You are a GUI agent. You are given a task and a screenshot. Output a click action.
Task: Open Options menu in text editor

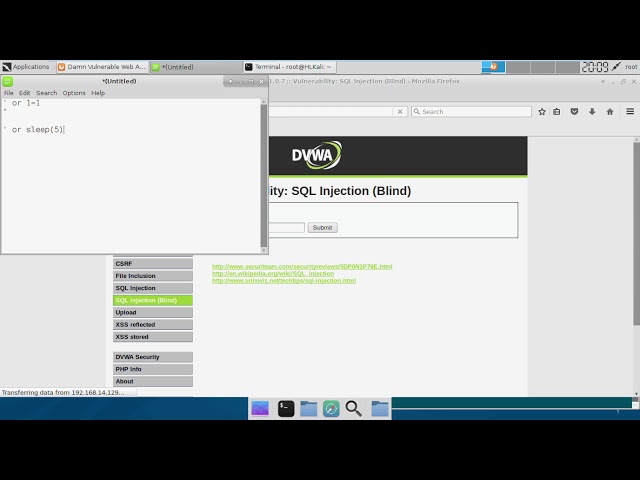click(74, 93)
